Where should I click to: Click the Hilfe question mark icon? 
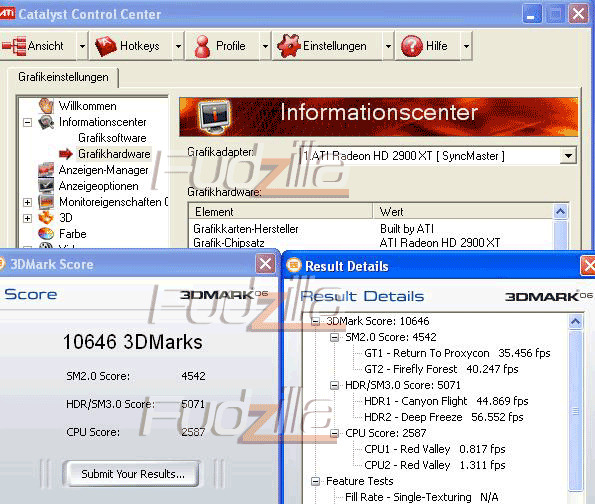(x=412, y=46)
